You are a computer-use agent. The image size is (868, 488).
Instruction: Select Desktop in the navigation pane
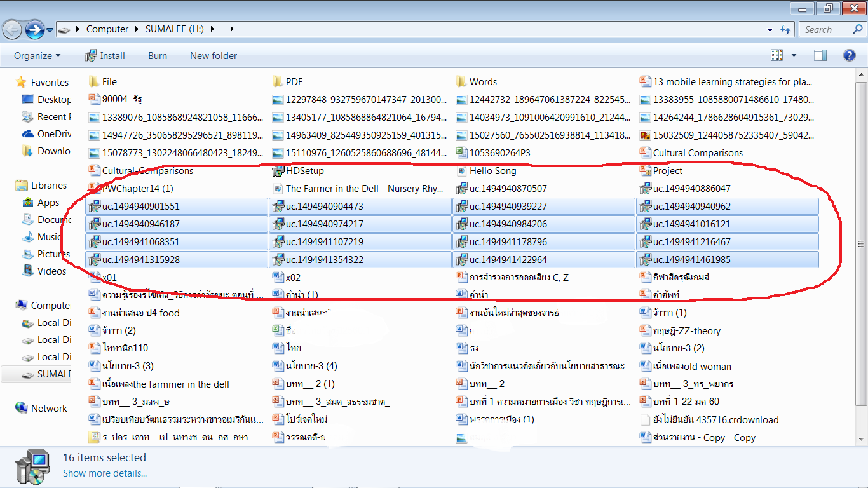tap(46, 100)
